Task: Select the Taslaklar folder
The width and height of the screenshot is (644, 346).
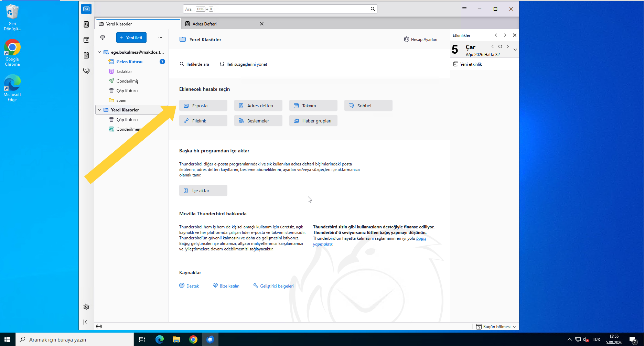Action: [x=132, y=72]
